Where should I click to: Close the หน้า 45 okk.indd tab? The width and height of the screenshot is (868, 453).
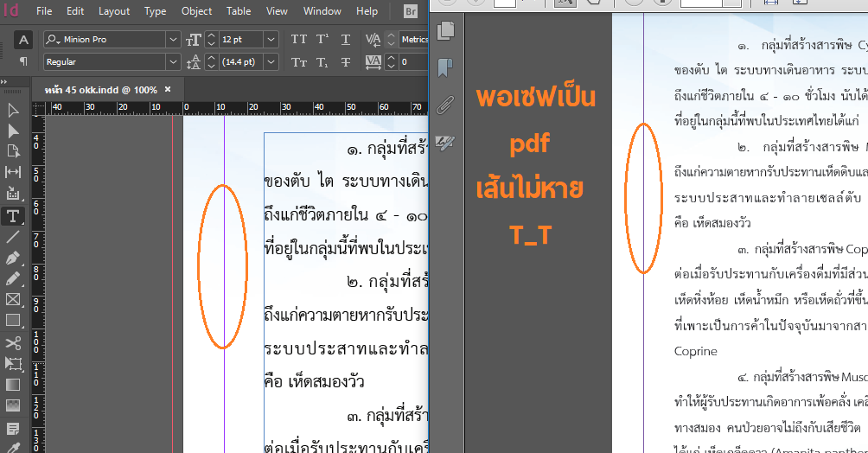pyautogui.click(x=168, y=89)
